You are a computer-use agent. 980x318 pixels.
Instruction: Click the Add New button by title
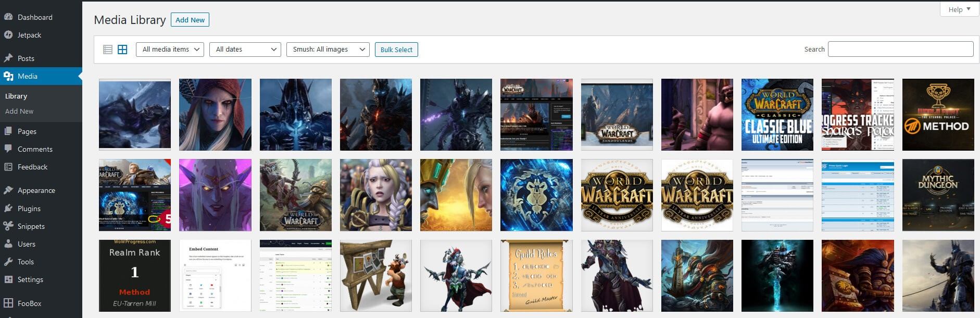[x=190, y=20]
